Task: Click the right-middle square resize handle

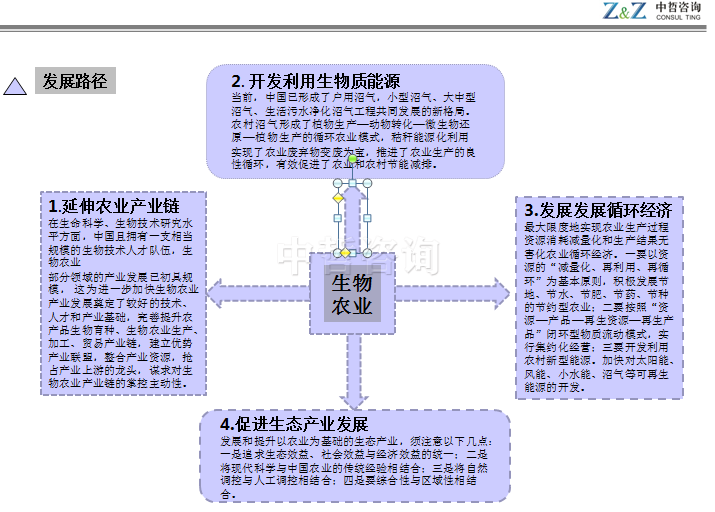Action: [368, 218]
